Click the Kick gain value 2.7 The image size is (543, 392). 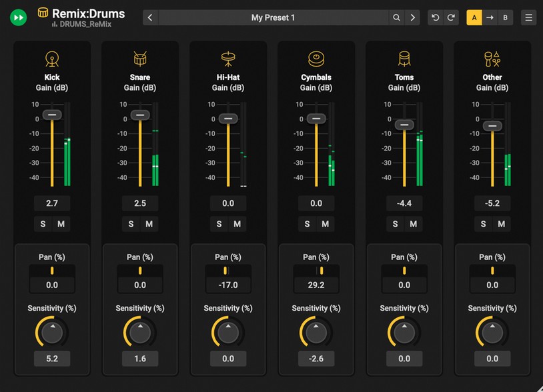click(x=52, y=203)
